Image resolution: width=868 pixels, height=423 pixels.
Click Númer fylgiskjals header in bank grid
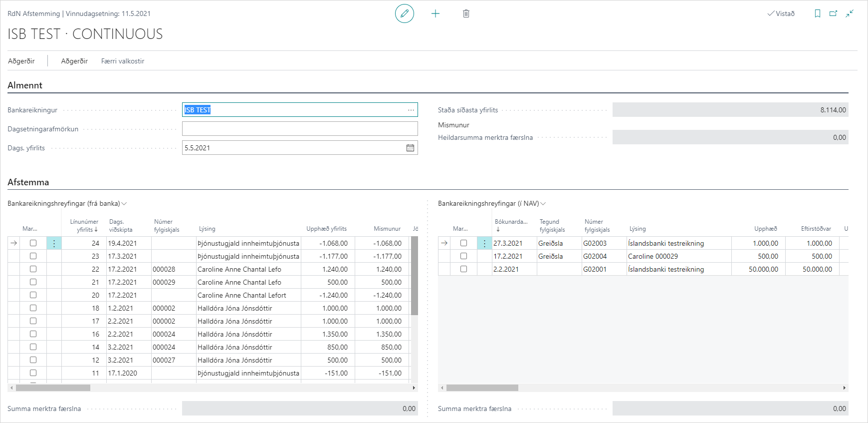click(167, 225)
